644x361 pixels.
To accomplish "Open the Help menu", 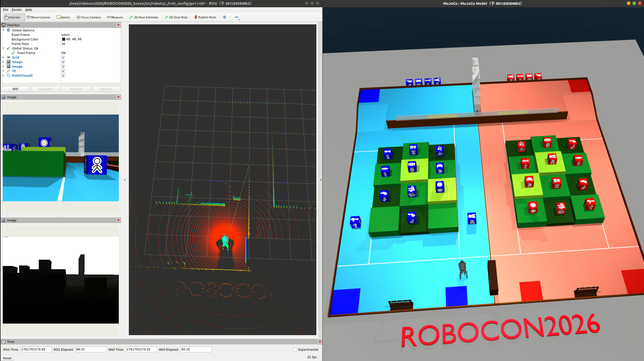I will coord(29,10).
